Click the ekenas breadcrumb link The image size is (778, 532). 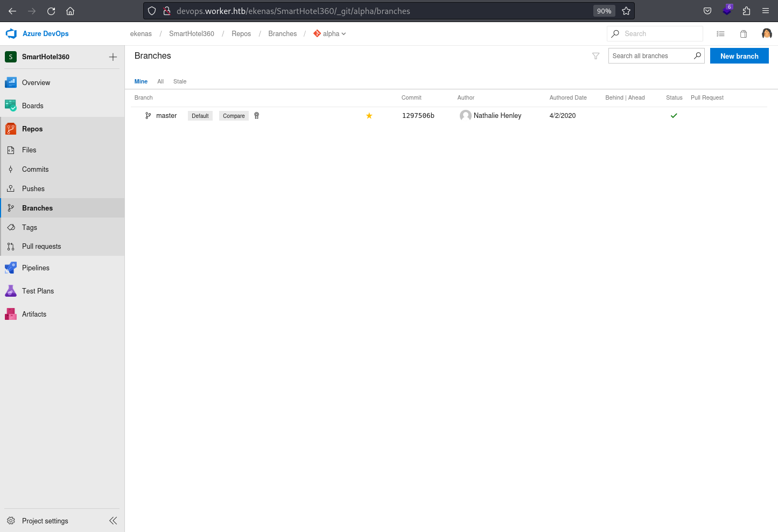[x=141, y=33]
